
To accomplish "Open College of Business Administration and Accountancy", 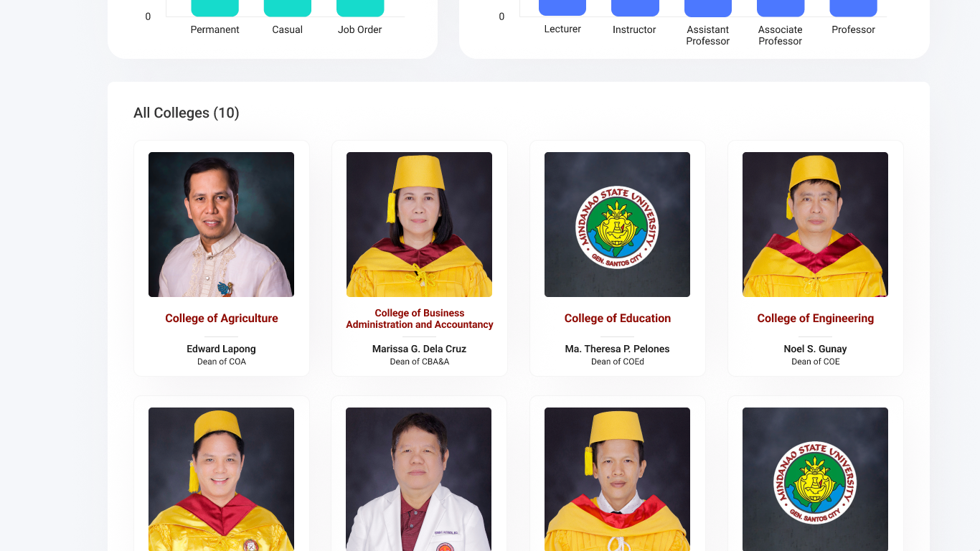I will click(x=420, y=319).
